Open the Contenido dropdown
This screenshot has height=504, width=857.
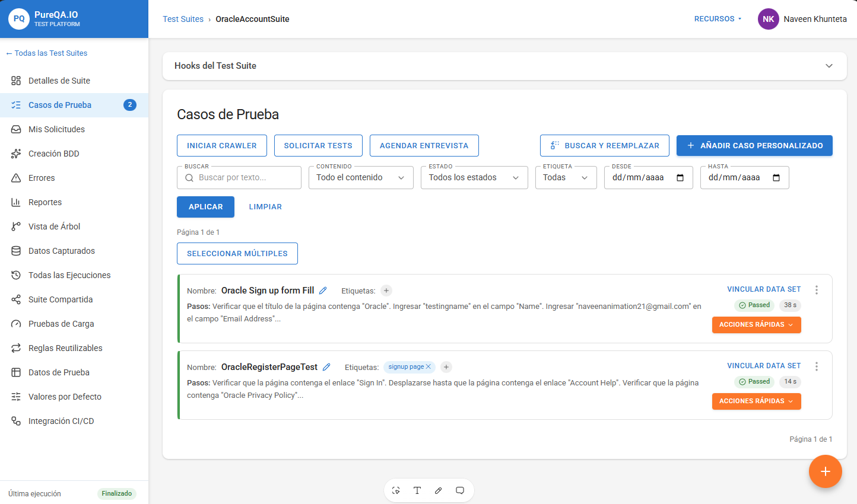click(361, 177)
